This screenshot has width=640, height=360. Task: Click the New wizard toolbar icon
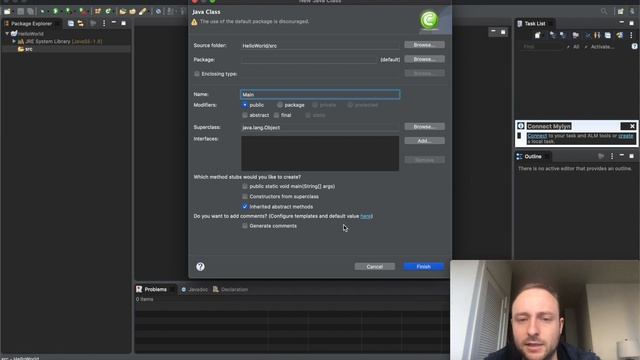pyautogui.click(x=7, y=11)
